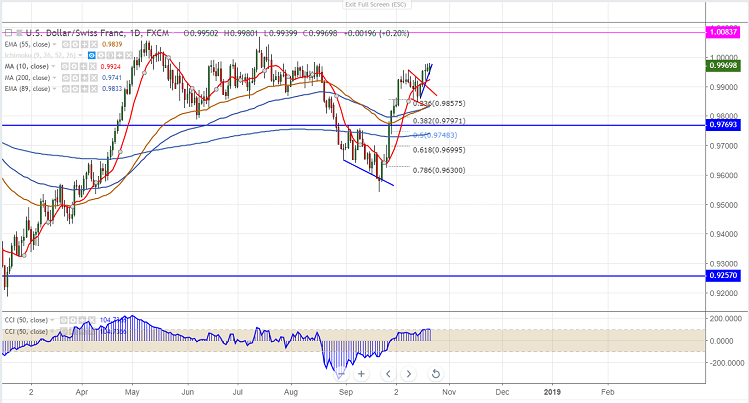Click the plus icon in MA (10, close) row
This screenshot has height=403, width=749.
click(x=83, y=66)
